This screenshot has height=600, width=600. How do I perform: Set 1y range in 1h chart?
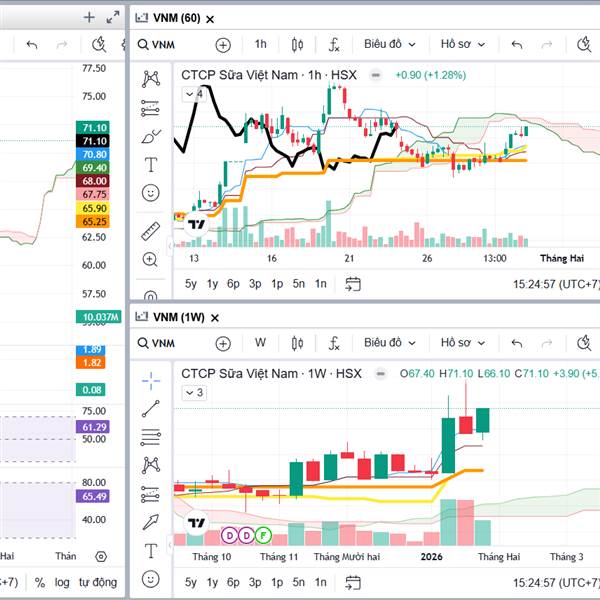coord(212,284)
